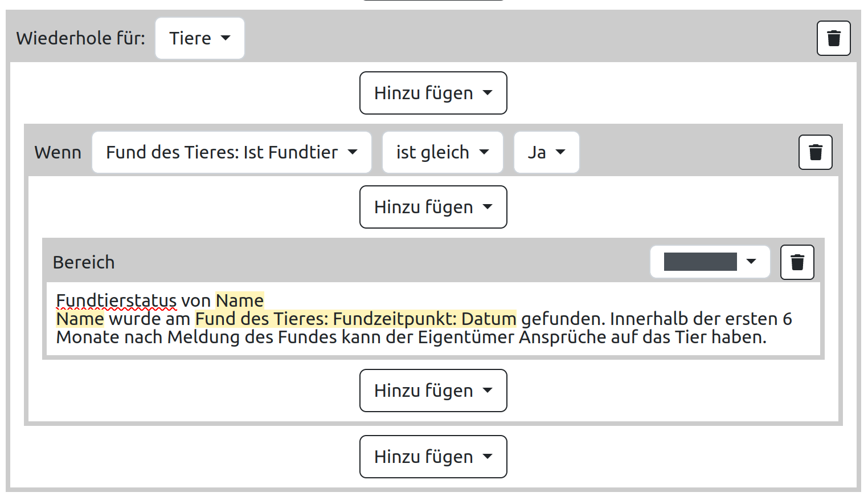Open the "Tiere" dropdown
Screen dimensions: 868x496
199,38
